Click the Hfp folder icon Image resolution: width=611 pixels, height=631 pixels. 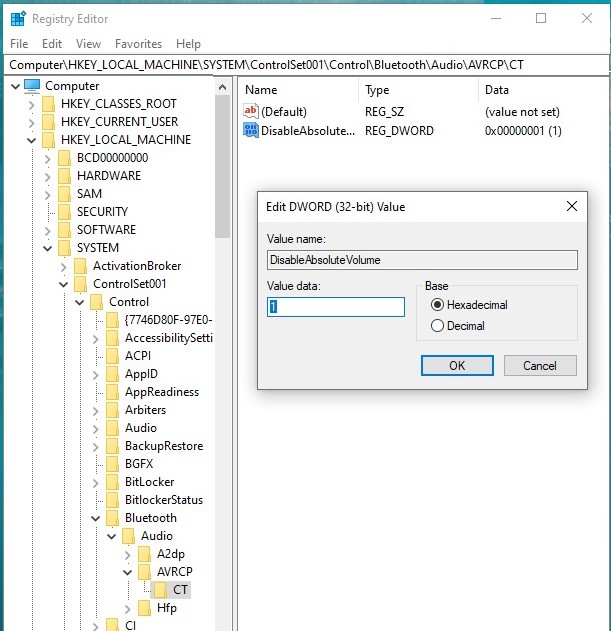144,608
